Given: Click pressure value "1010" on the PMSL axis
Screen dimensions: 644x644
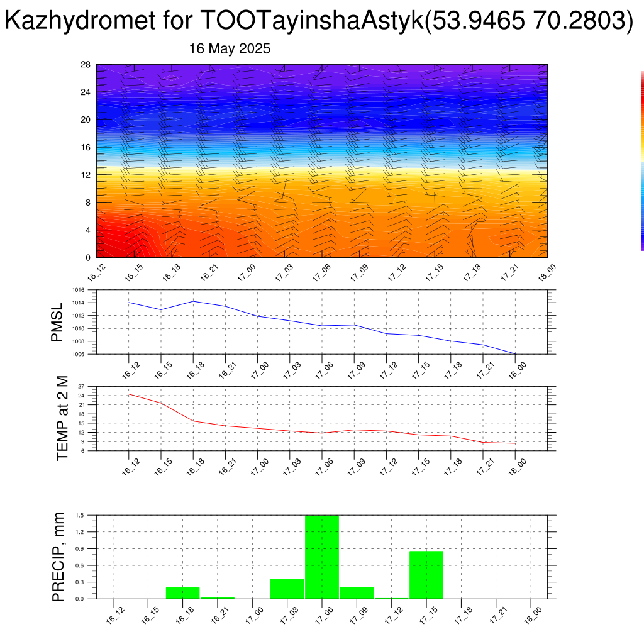Looking at the screenshot, I should pos(79,328).
